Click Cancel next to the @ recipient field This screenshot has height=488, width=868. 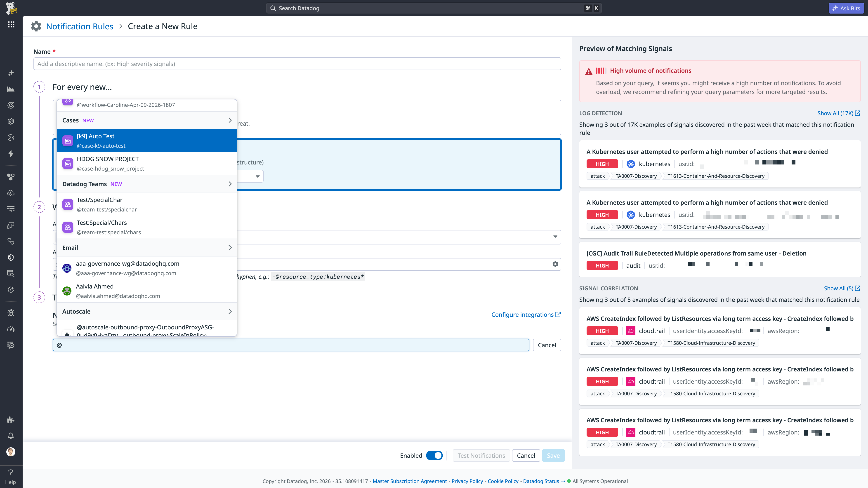pyautogui.click(x=547, y=345)
